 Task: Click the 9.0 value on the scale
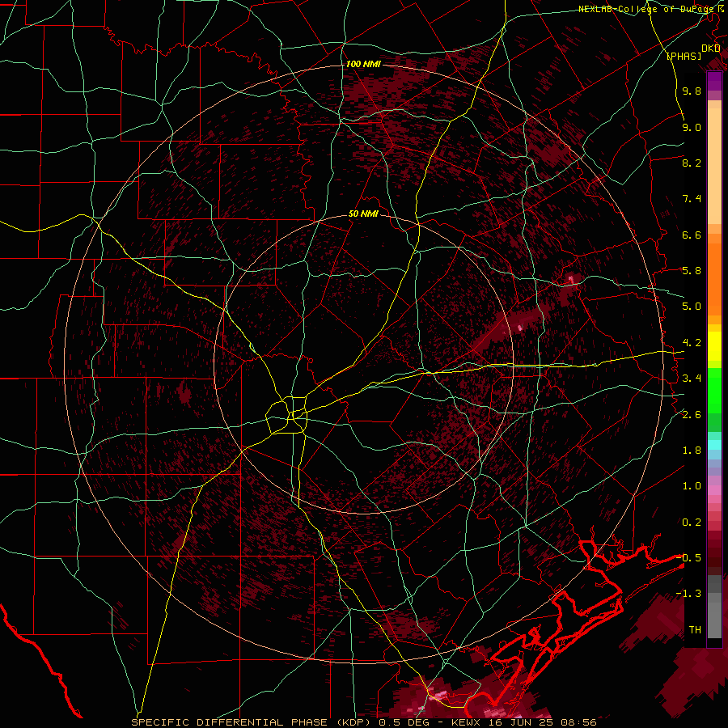692,127
